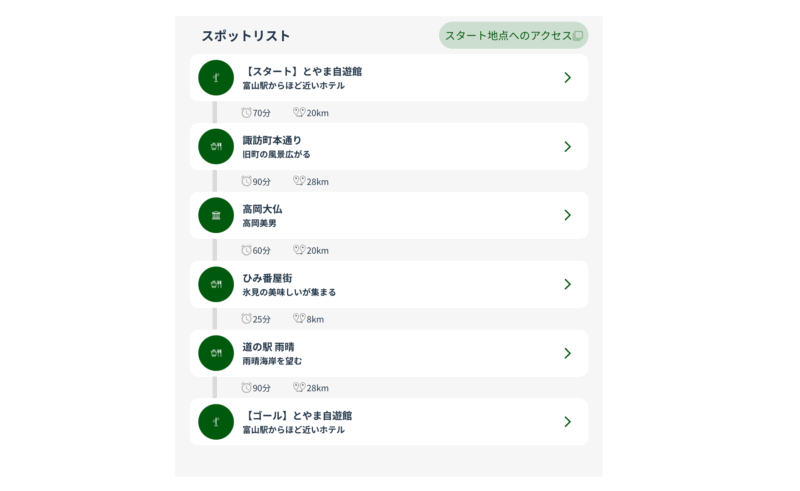Screen dimensions: 800x491
Task: Click the food icon beside ひみ番屋街
Action: point(216,284)
